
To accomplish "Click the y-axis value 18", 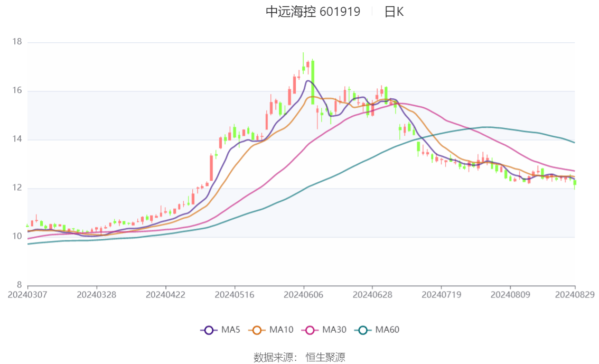I will click(17, 42).
